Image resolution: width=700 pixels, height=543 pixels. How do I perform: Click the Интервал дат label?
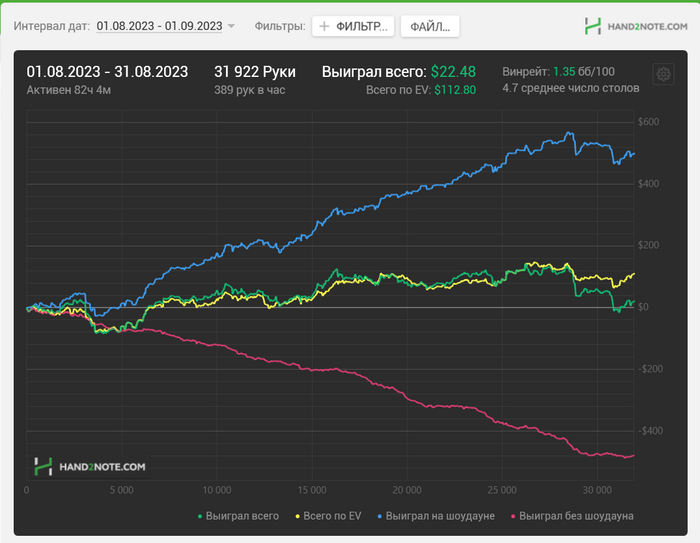point(52,26)
